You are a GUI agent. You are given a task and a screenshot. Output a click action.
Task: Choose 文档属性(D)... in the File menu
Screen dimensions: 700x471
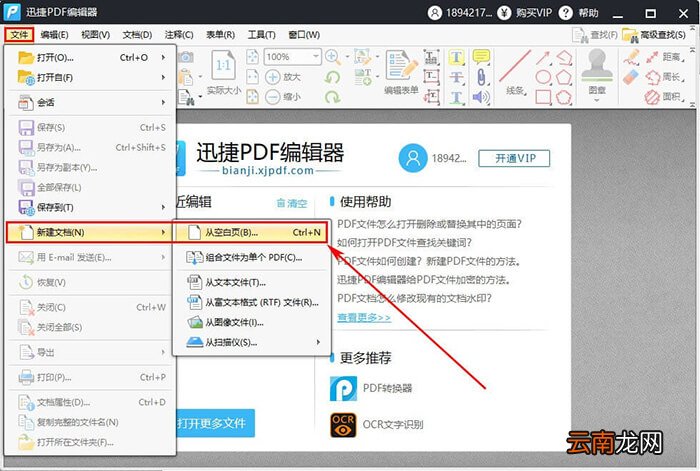(x=91, y=402)
